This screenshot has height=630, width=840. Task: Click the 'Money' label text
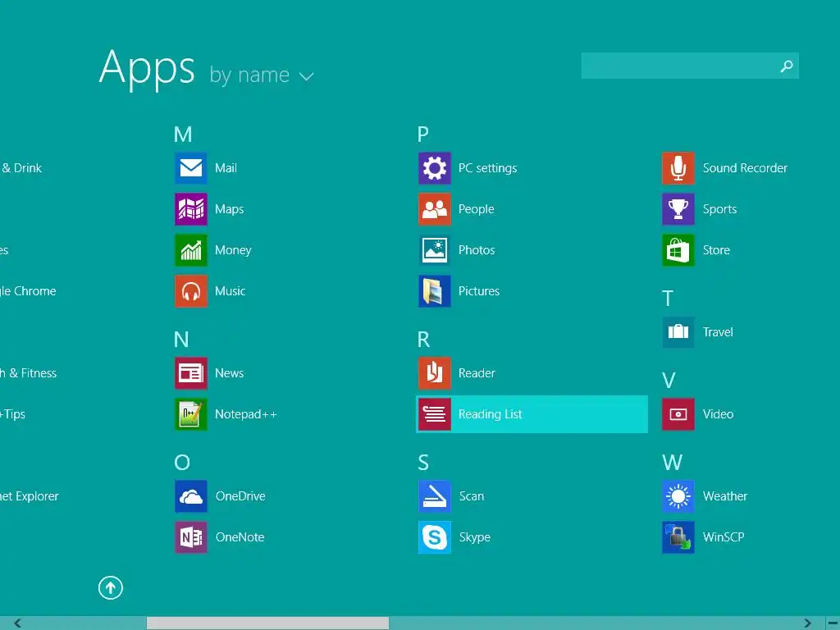[x=233, y=250]
